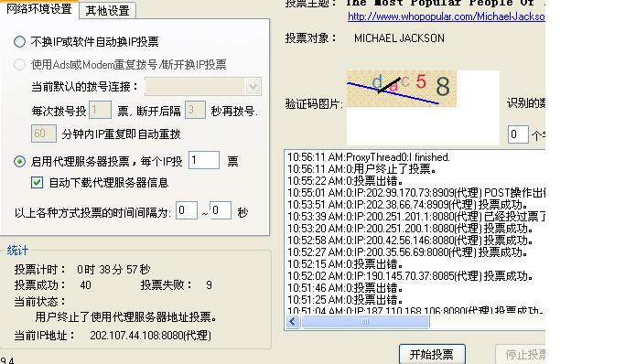Open the whopopular.com Michael-Jackson link
This screenshot has width=625, height=364.
(446, 16)
